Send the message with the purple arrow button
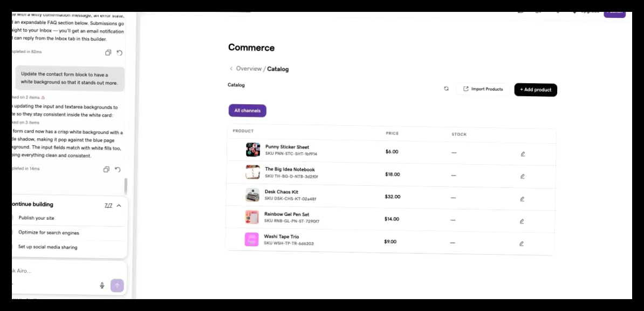Viewport: 644px width, 311px height. (x=117, y=286)
